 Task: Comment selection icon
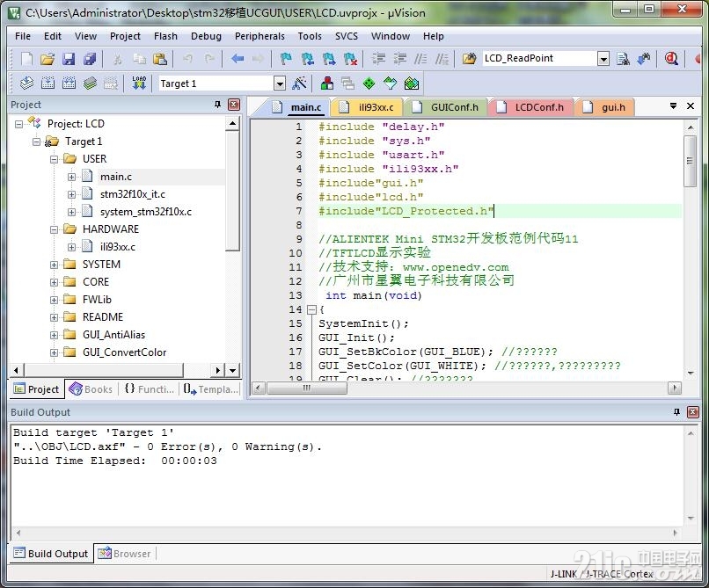tap(420, 58)
